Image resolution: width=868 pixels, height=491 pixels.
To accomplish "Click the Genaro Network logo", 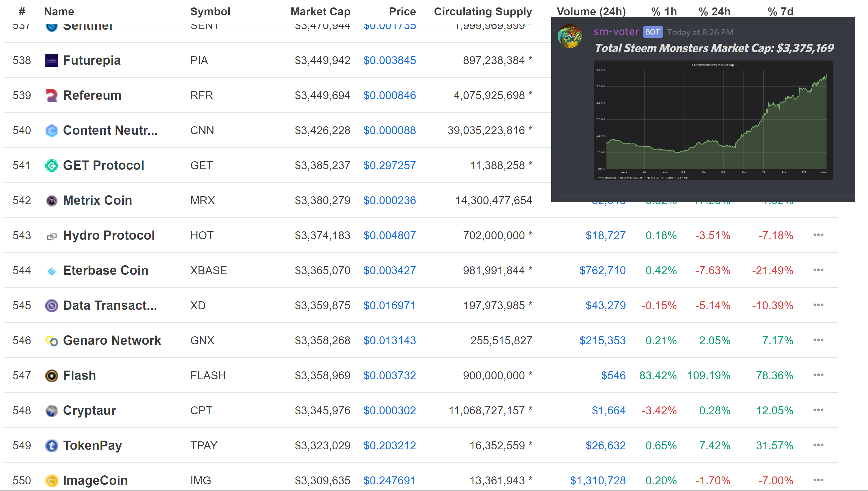I will [x=52, y=341].
